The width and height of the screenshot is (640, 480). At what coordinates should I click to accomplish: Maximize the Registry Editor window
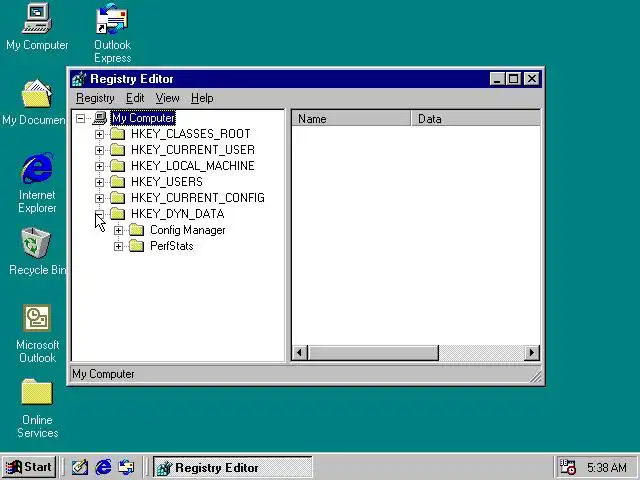(513, 79)
